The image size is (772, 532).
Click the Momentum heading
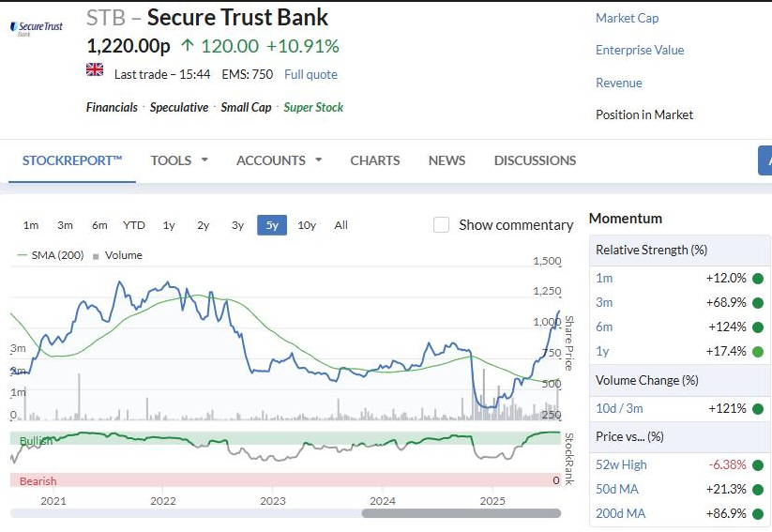coord(626,219)
